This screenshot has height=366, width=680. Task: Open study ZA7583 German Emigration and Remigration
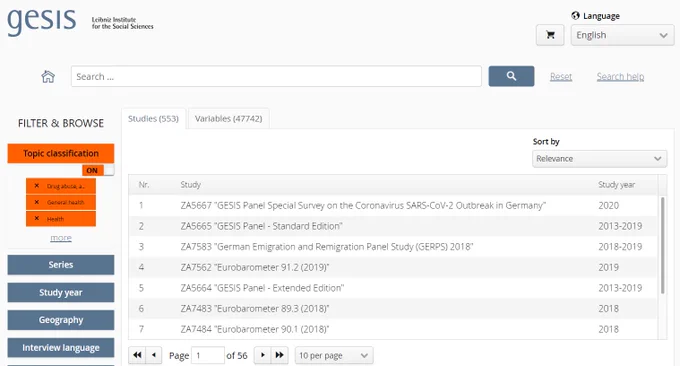click(327, 247)
